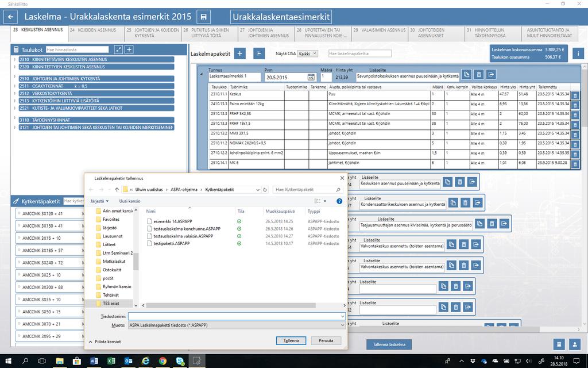Click the Urakkalaskentaesimerkit title button
This screenshot has width=588, height=368.
click(281, 17)
